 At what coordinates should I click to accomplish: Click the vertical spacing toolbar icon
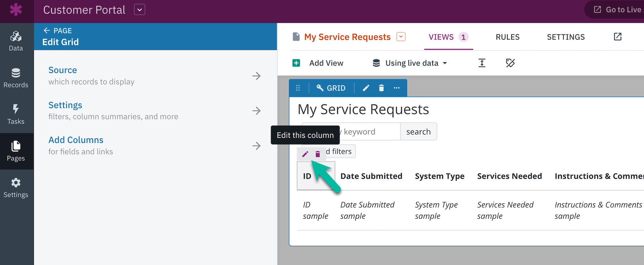(x=482, y=63)
